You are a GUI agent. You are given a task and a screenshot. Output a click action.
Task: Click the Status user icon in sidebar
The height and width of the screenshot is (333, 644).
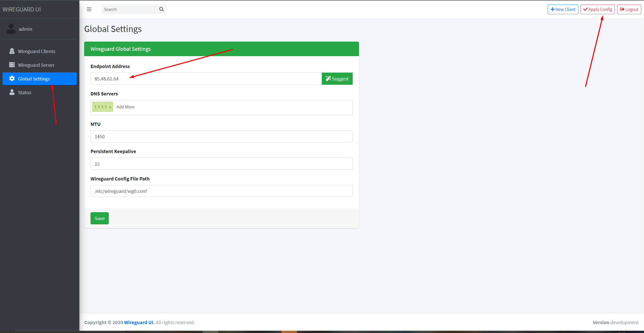[12, 92]
